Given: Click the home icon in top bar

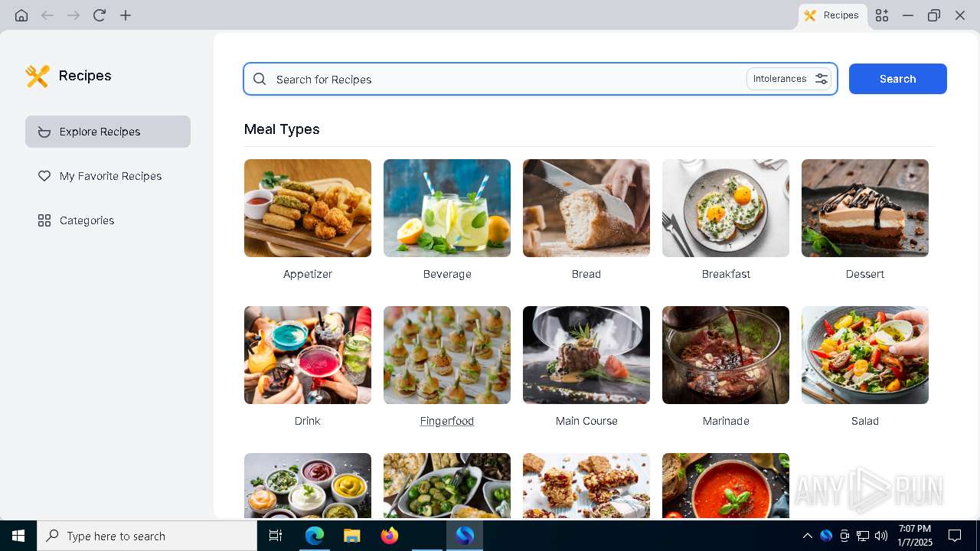Looking at the screenshot, I should [x=21, y=15].
